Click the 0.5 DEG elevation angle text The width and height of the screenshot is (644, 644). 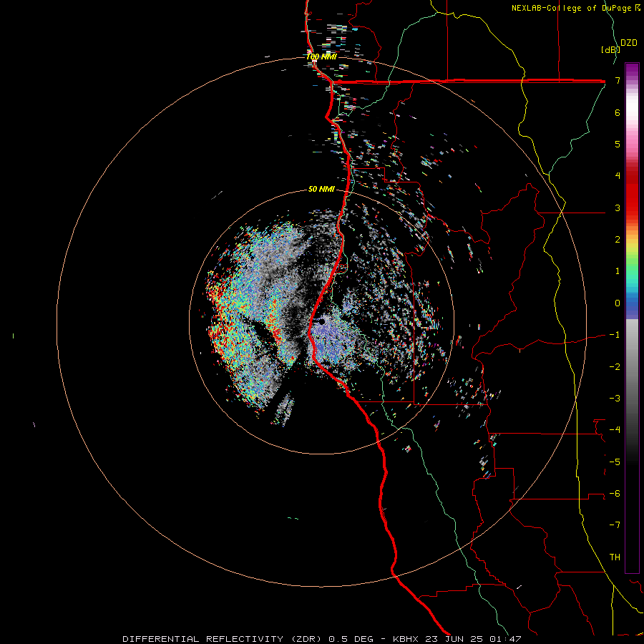click(351, 639)
